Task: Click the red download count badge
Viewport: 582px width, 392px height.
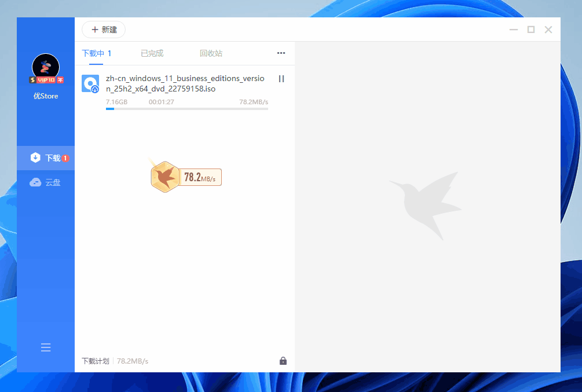Action: pos(65,158)
